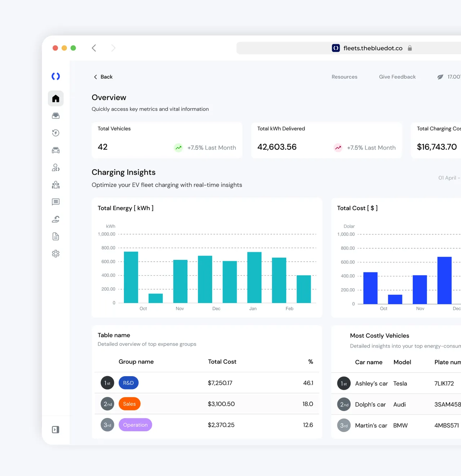Click the Audi model cell

point(399,404)
